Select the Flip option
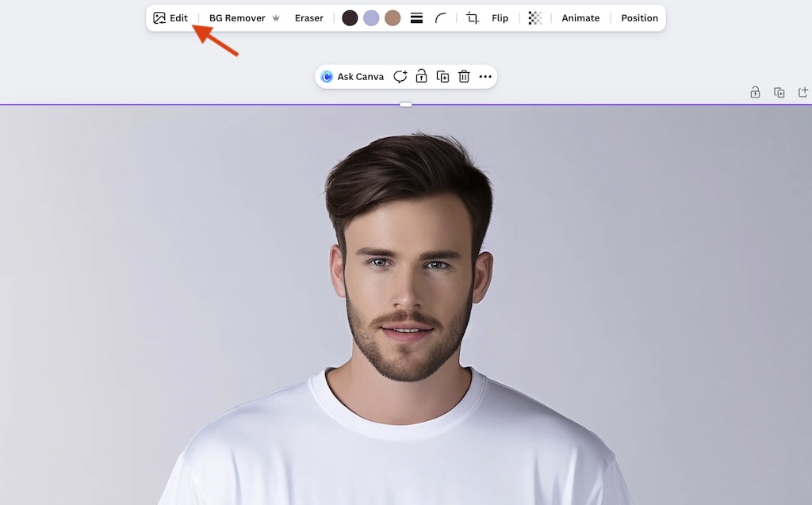Image resolution: width=812 pixels, height=505 pixels. pyautogui.click(x=500, y=17)
